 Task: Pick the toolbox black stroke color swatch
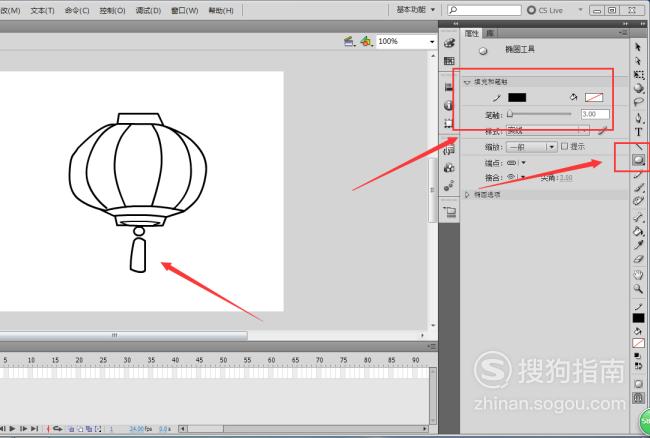(638, 318)
